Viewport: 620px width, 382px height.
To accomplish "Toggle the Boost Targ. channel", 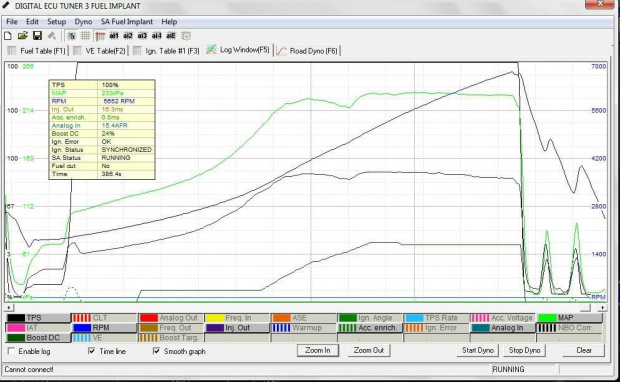I will pos(171,338).
